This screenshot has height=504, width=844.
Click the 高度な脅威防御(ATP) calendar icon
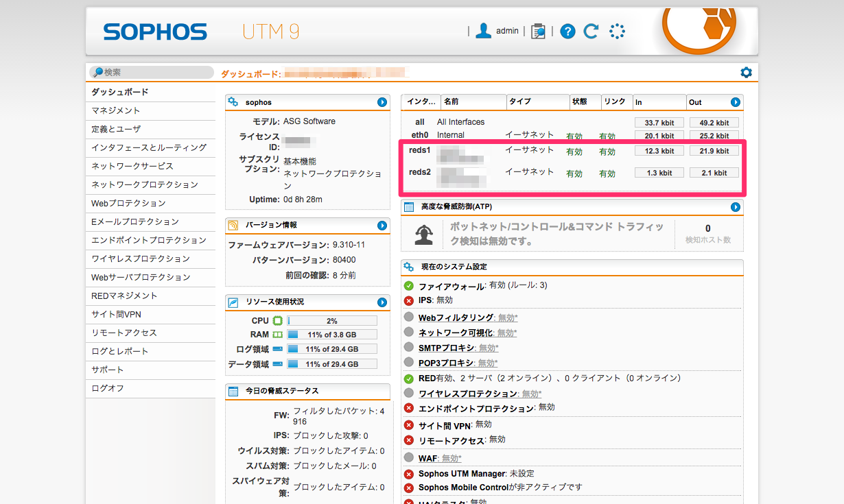tap(409, 206)
